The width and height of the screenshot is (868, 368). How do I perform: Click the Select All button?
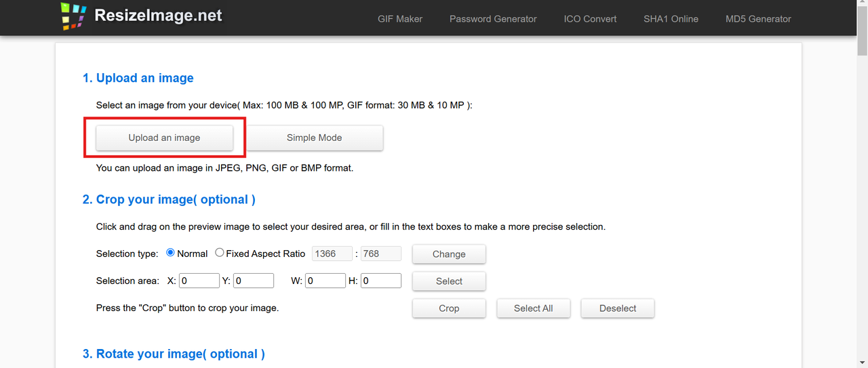click(x=533, y=308)
